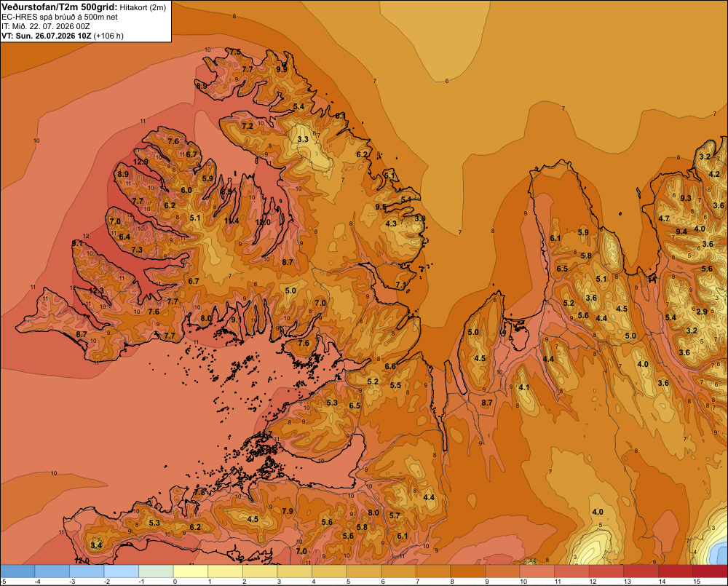728x586 pixels.
Task: Select the 4.1 temperature label
Action: click(x=524, y=388)
